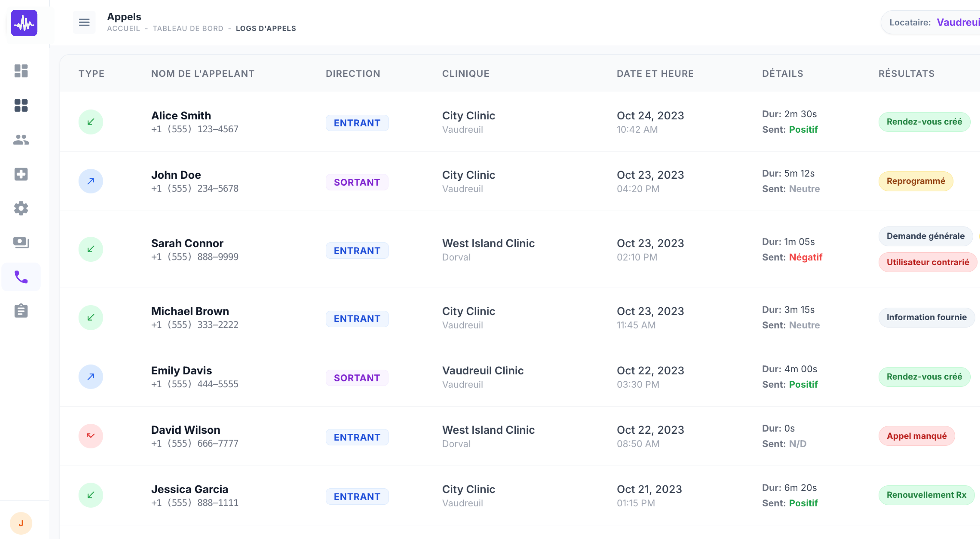The width and height of the screenshot is (980, 539).
Task: Open the medical plus sidebar icon
Action: pos(21,174)
